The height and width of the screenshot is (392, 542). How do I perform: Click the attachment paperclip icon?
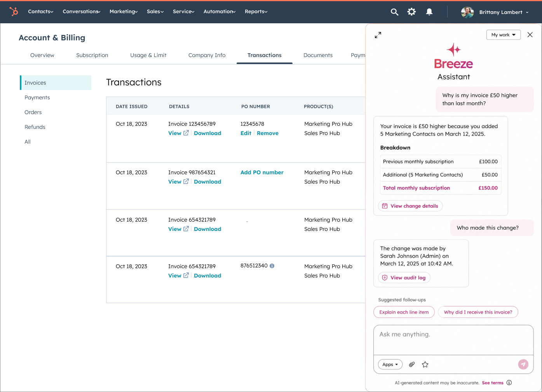tap(412, 364)
